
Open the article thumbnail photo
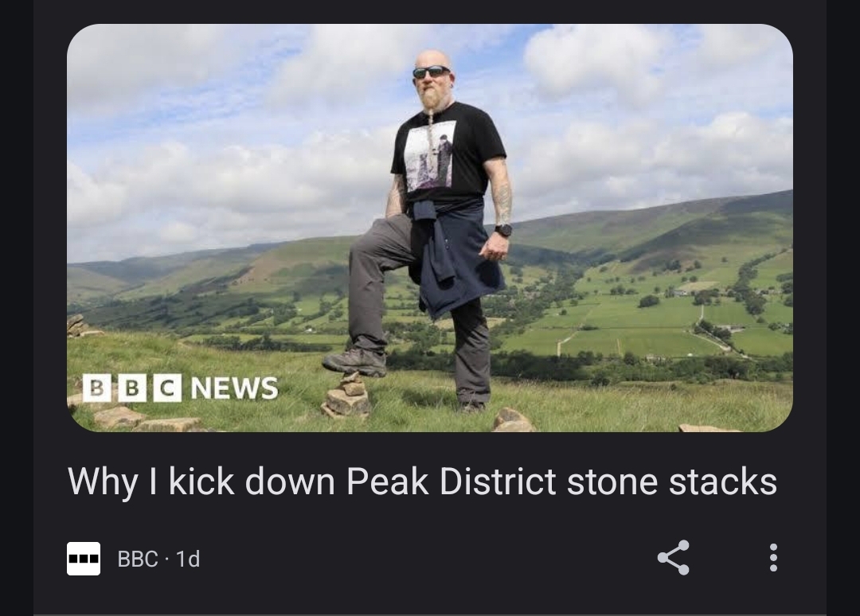pos(430,228)
